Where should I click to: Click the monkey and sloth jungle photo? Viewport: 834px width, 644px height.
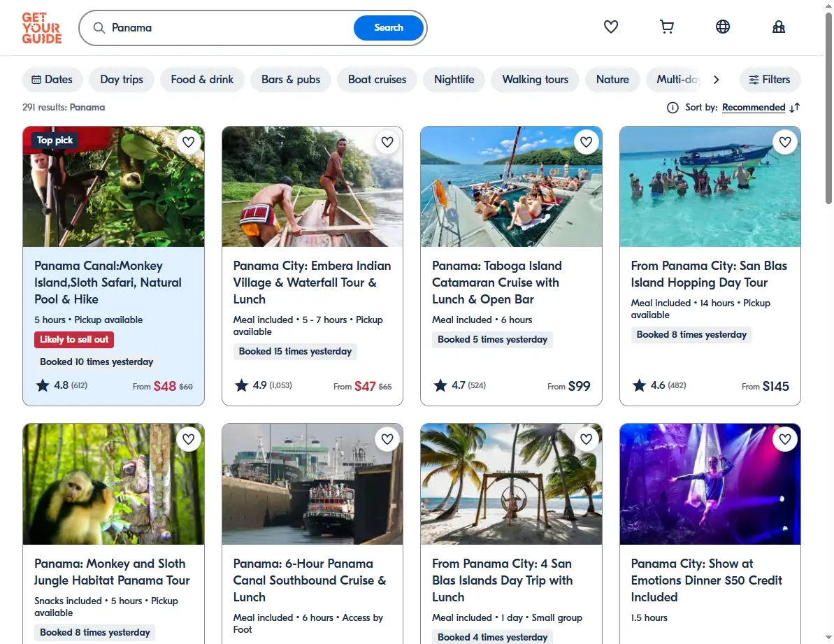pos(113,484)
